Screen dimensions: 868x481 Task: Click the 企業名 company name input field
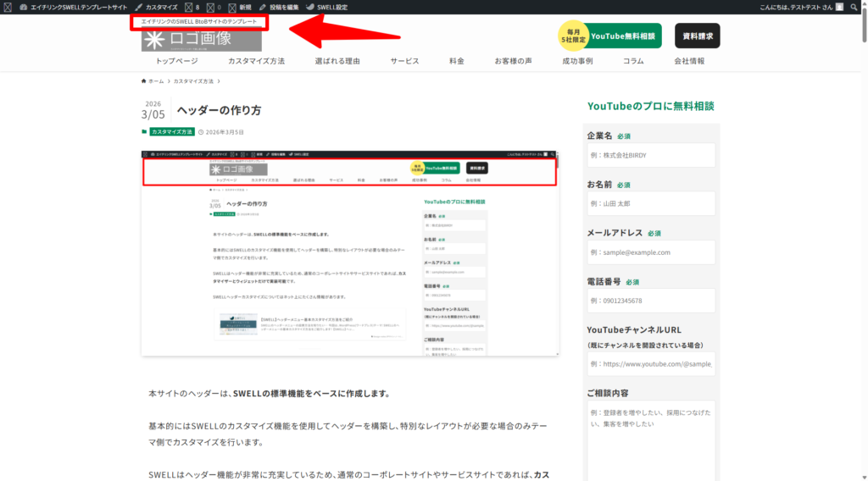[650, 156]
